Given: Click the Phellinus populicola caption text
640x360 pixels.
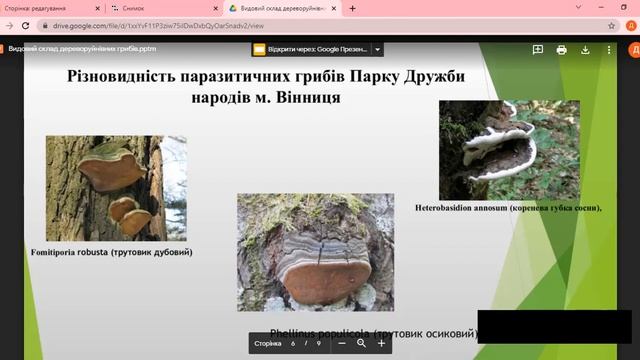Looking at the screenshot, I should tap(373, 334).
